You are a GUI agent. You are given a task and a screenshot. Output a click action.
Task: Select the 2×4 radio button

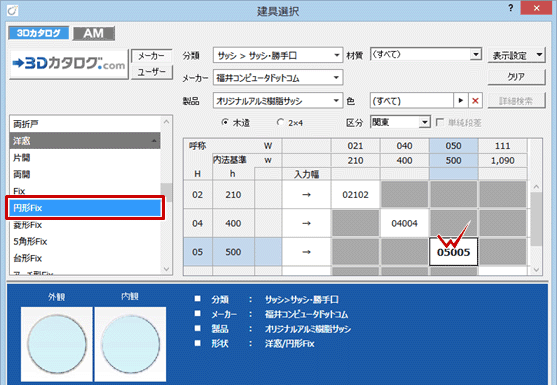(280, 122)
